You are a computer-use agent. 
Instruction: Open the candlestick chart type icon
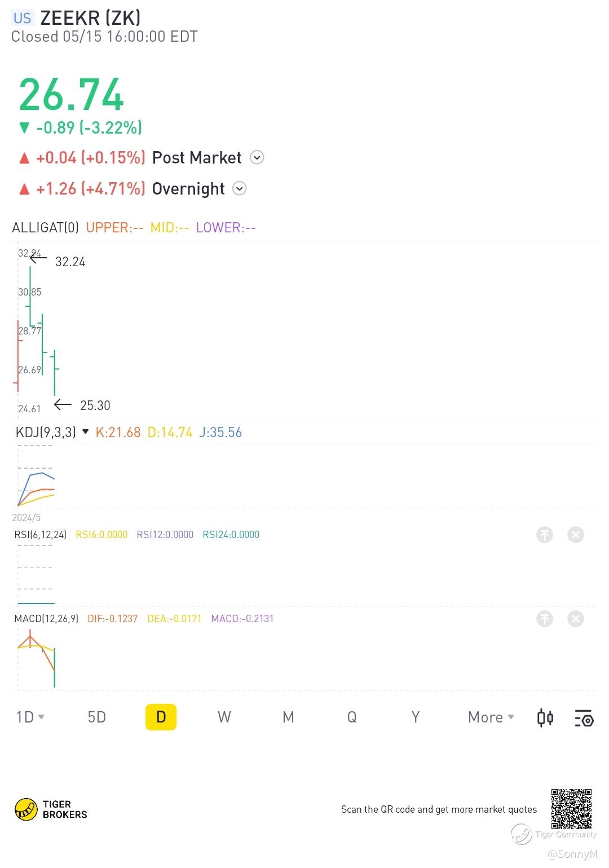pyautogui.click(x=545, y=717)
